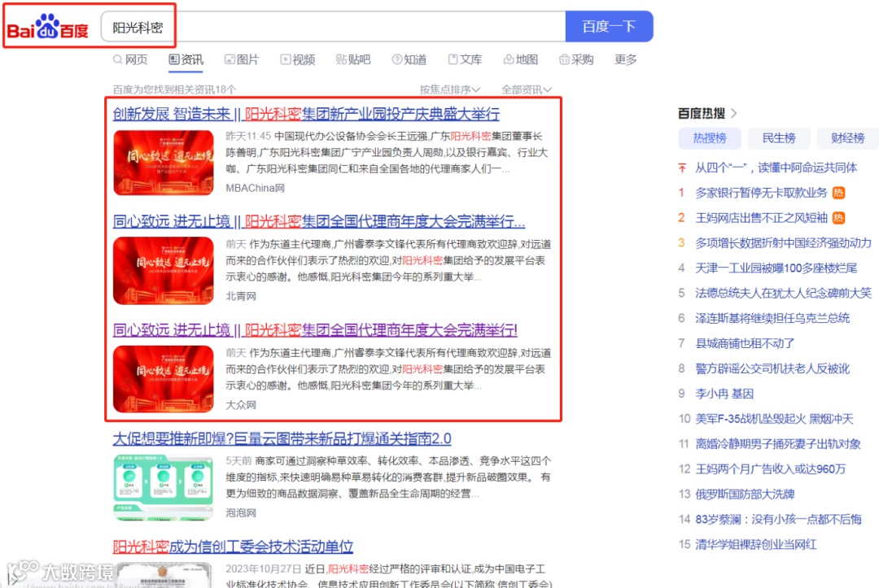Click the search input containing 阳光科密
879x588 pixels.
pos(333,26)
